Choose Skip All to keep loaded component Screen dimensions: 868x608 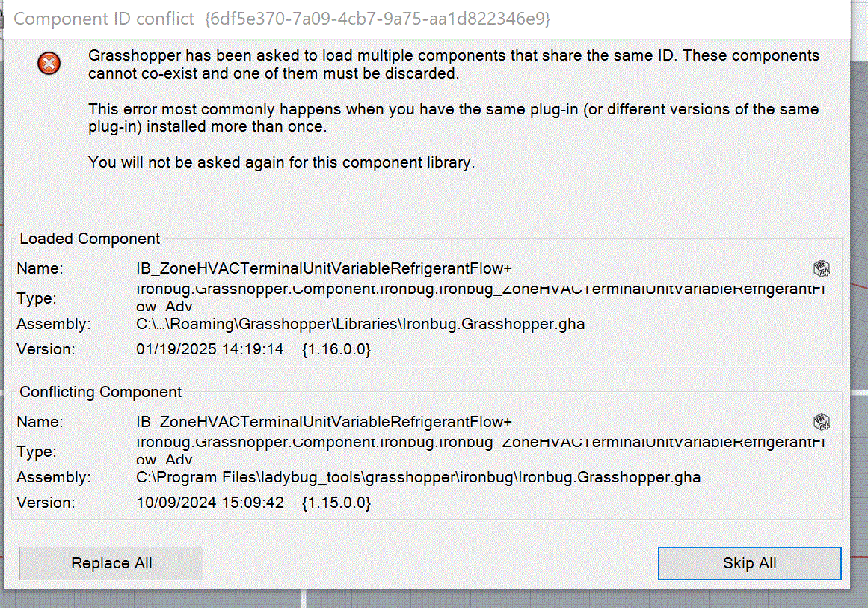tap(750, 563)
